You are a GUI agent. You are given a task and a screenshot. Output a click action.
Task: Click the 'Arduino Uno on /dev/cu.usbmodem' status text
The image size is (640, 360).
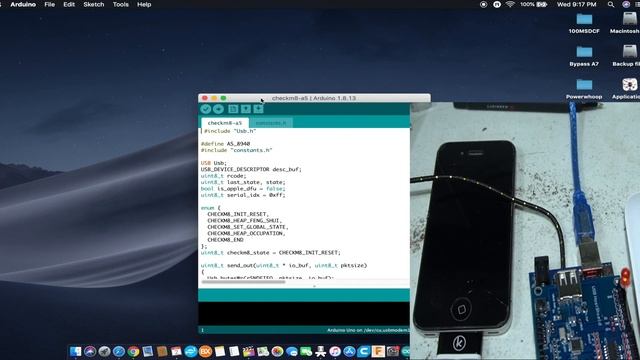368,330
